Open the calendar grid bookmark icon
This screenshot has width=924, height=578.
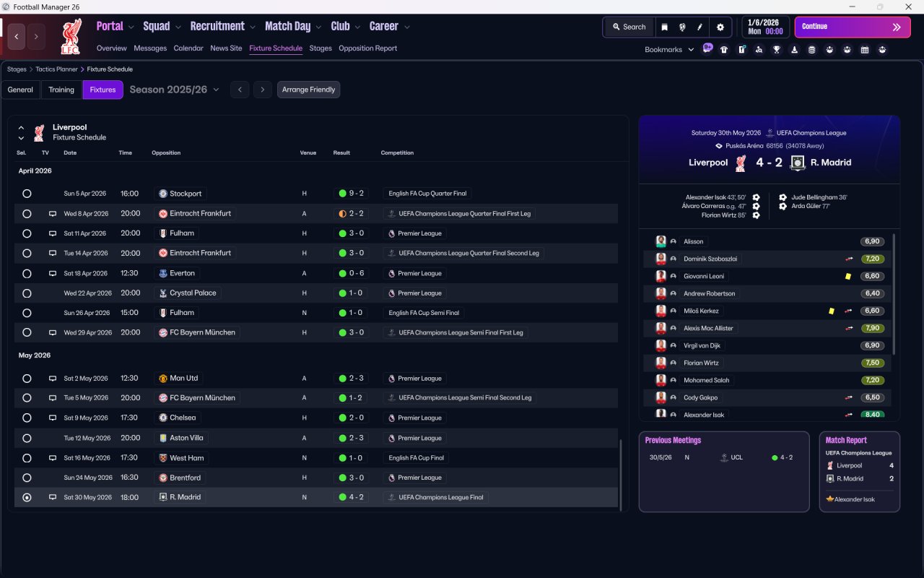click(x=865, y=50)
